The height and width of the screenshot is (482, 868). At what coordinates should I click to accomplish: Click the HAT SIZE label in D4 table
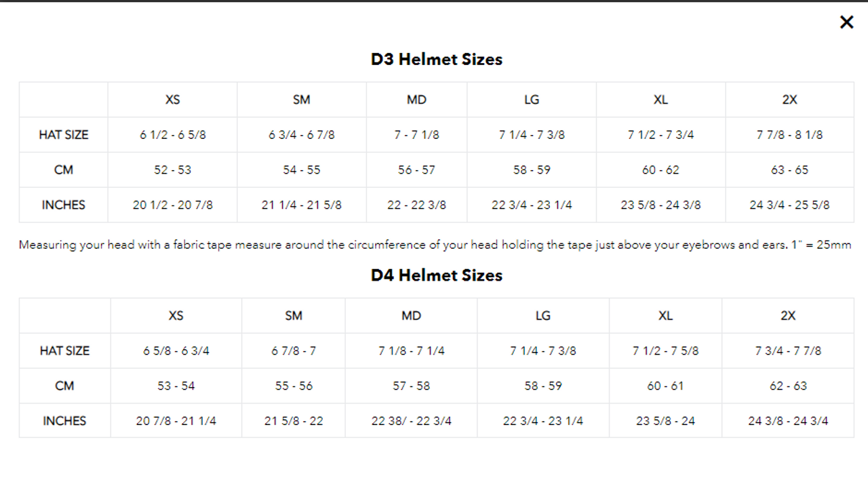tap(64, 350)
